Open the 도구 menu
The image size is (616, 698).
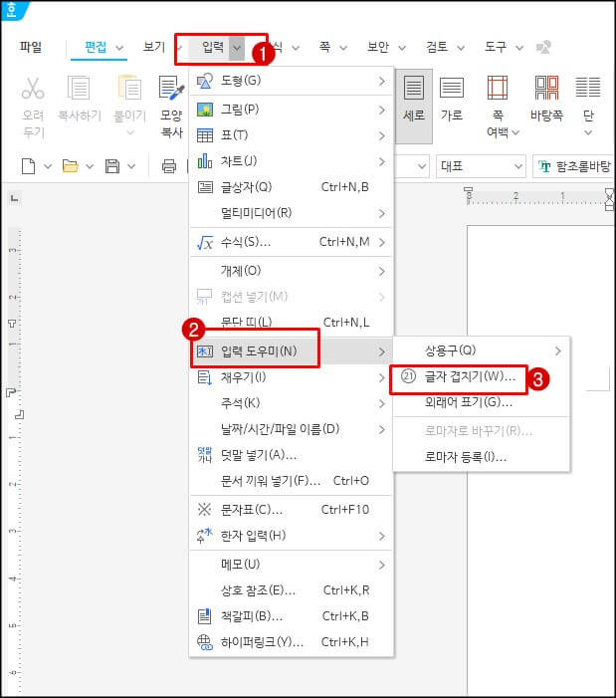(496, 47)
